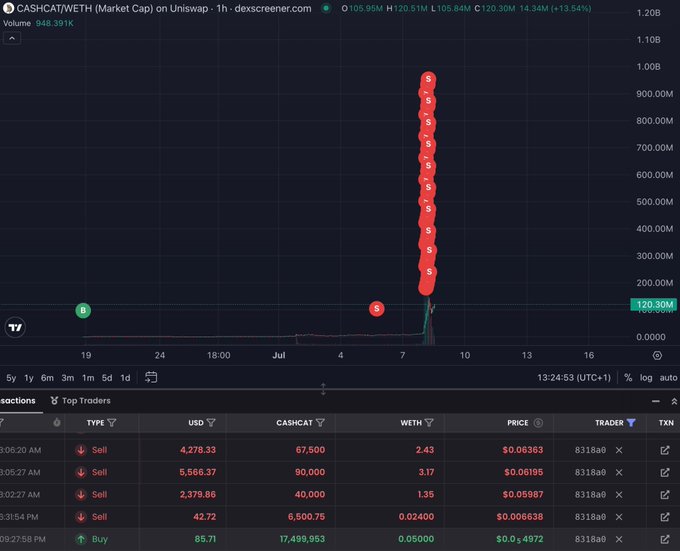Remove trader filter on 42.72 row
Viewport: 680px width, 551px height.
point(619,517)
